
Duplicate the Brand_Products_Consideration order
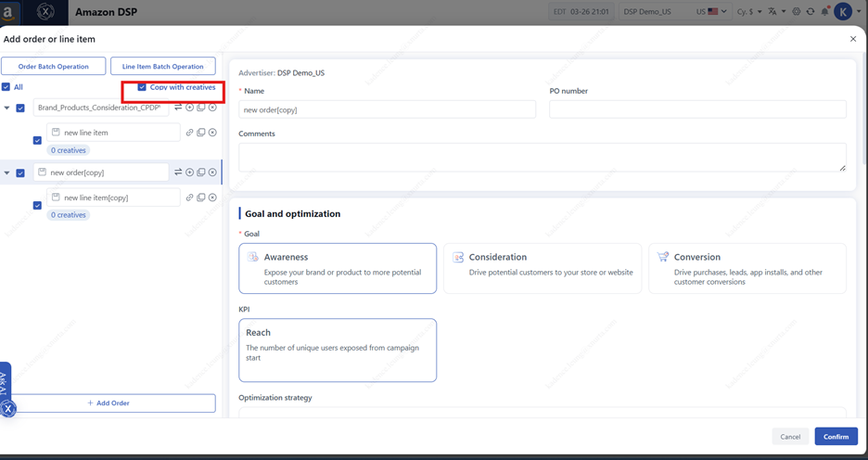pos(201,108)
